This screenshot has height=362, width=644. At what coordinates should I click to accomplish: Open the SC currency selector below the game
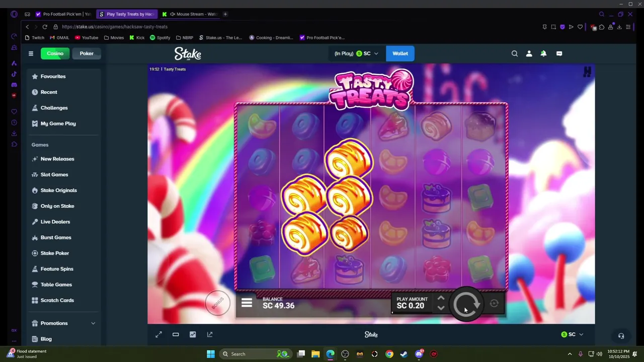click(x=572, y=334)
